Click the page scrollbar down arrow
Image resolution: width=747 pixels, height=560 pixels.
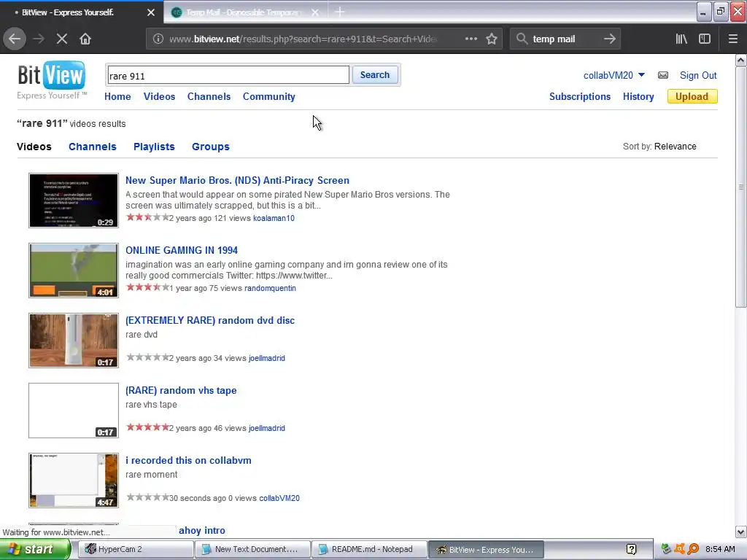point(741,532)
